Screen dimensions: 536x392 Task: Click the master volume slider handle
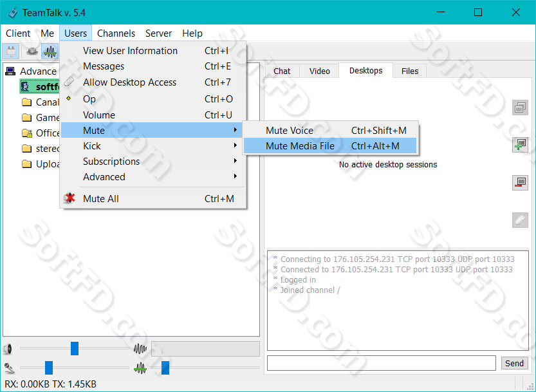click(75, 349)
